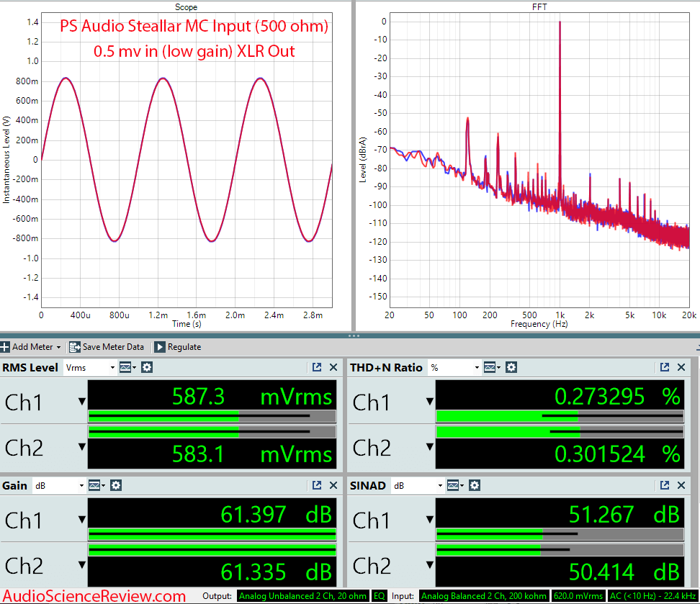700x604 pixels.
Task: Click the Regulate play button
Action: [160, 347]
